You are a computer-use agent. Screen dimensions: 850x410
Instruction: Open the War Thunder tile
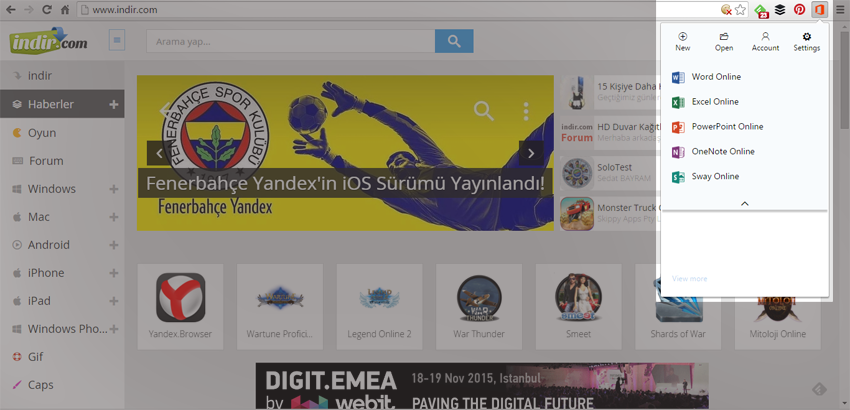(x=479, y=306)
